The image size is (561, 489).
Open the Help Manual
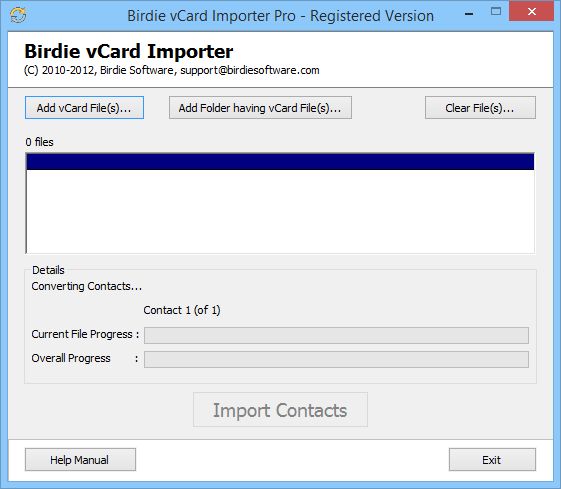click(80, 460)
